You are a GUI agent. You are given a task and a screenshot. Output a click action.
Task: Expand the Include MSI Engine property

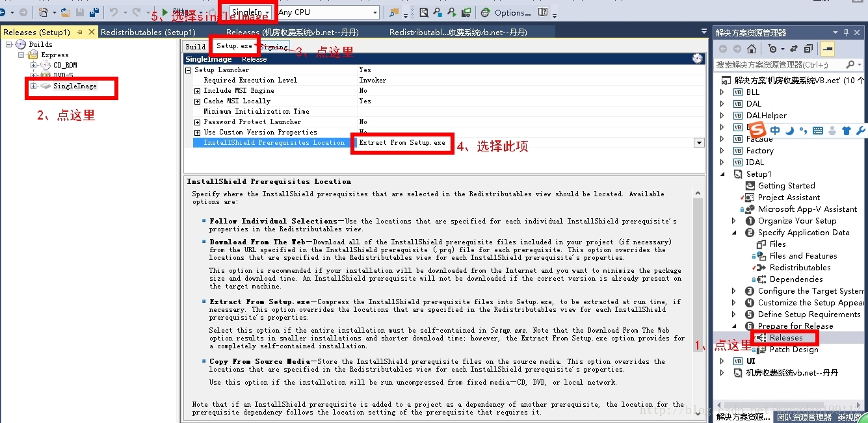[197, 90]
